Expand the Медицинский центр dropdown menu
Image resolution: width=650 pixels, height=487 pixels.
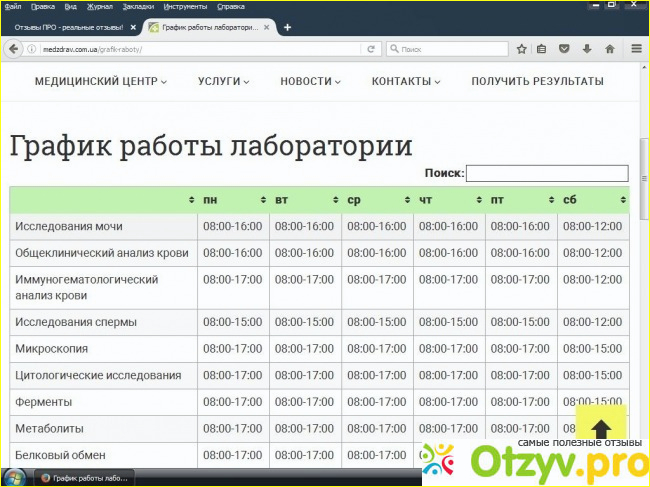[x=100, y=81]
